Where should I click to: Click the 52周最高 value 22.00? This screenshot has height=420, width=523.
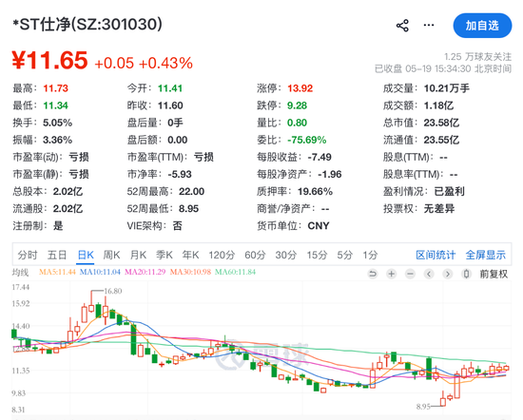192,192
